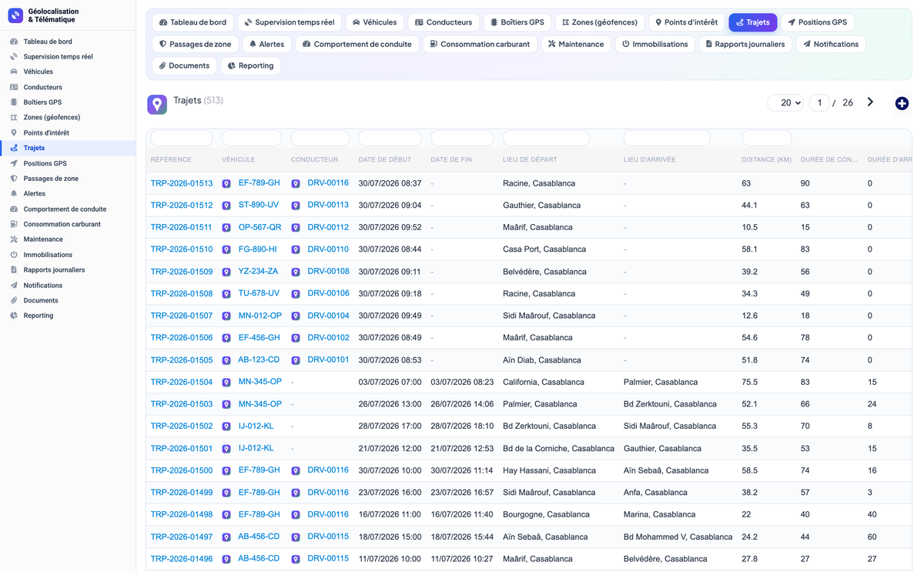The width and height of the screenshot is (924, 572).
Task: Click distance value 75.5
Action: point(750,382)
